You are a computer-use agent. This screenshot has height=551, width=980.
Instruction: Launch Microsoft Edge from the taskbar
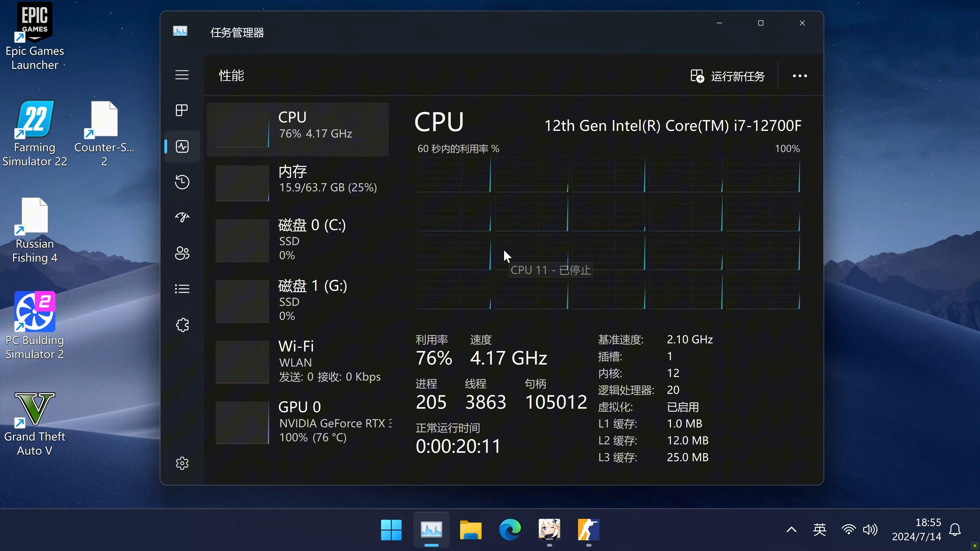[510, 530]
